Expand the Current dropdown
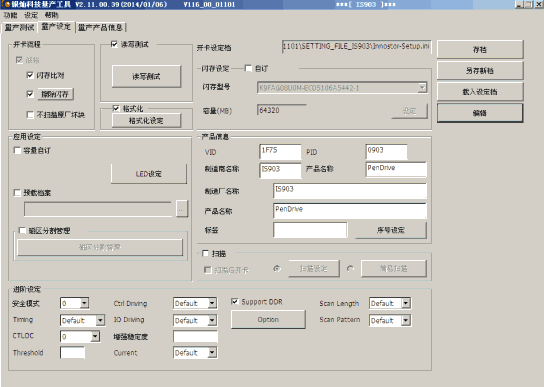Image resolution: width=544 pixels, height=387 pixels. tap(212, 353)
